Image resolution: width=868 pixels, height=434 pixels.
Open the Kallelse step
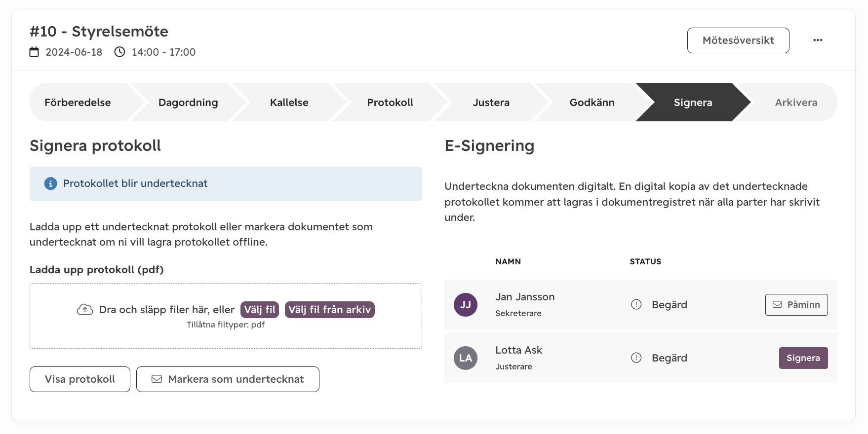(x=289, y=102)
